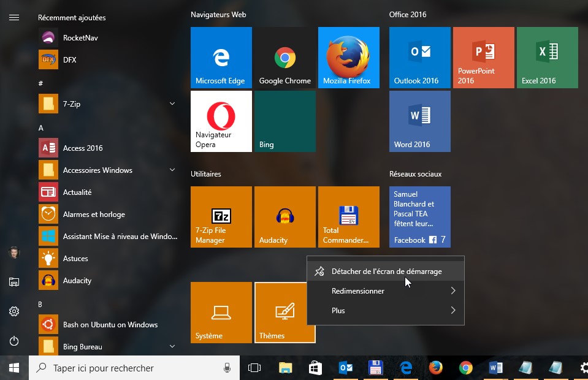Image resolution: width=588 pixels, height=380 pixels.
Task: Expand the 7-Zip folder in the app list
Action: 172,104
